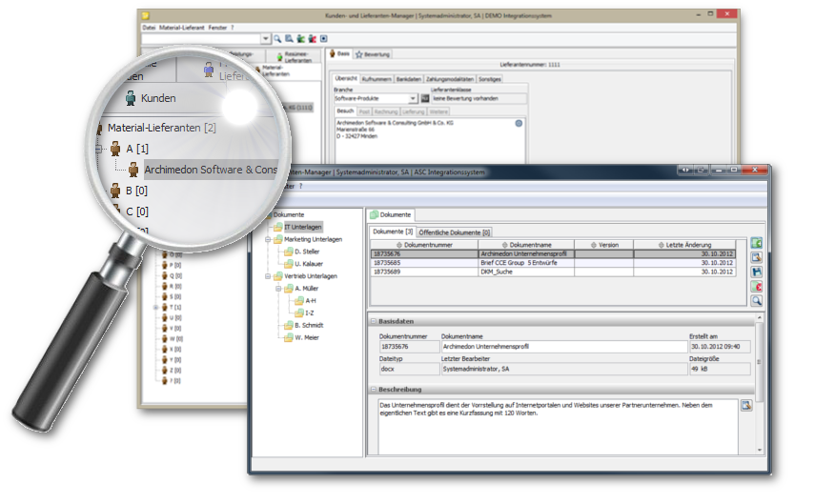The image size is (835, 504).
Task: Click the save floppy disk icon
Action: tap(756, 272)
